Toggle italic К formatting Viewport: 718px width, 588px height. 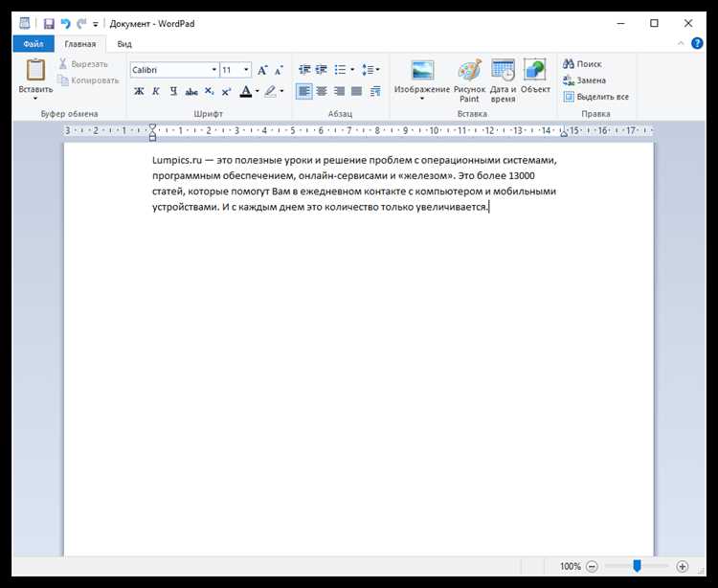click(156, 92)
